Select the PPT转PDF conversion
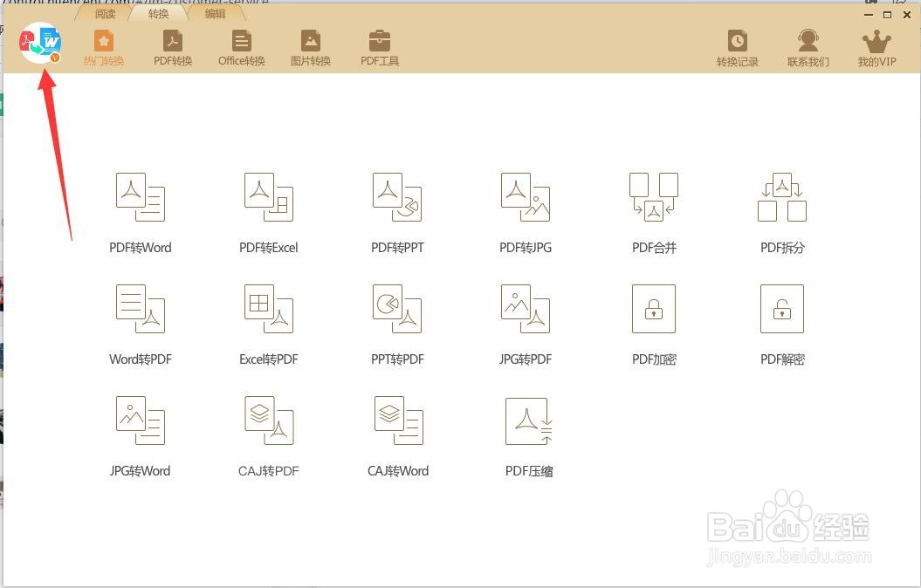The width and height of the screenshot is (921, 588). [397, 325]
